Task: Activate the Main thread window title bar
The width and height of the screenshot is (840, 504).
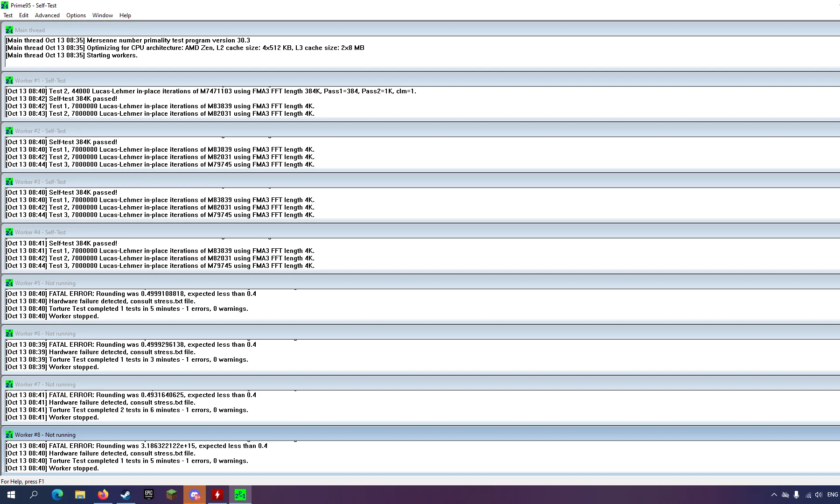Action: click(422, 30)
